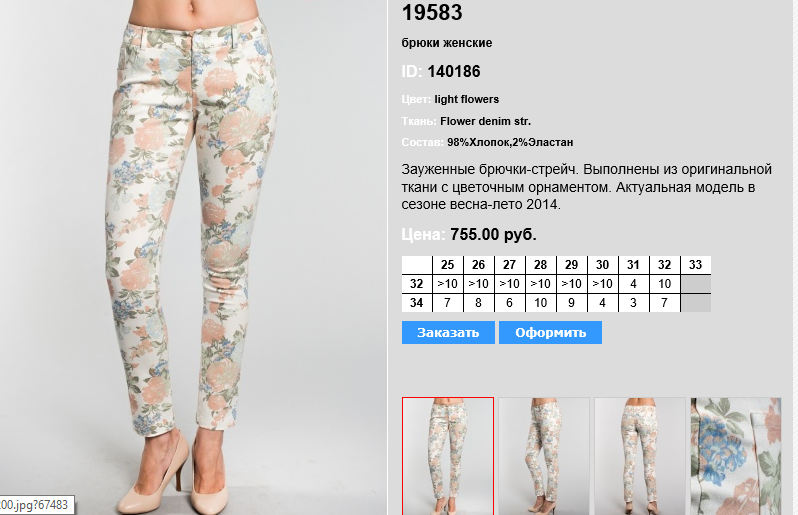Select size 32 cell showing 10 in row 32

[x=665, y=284]
